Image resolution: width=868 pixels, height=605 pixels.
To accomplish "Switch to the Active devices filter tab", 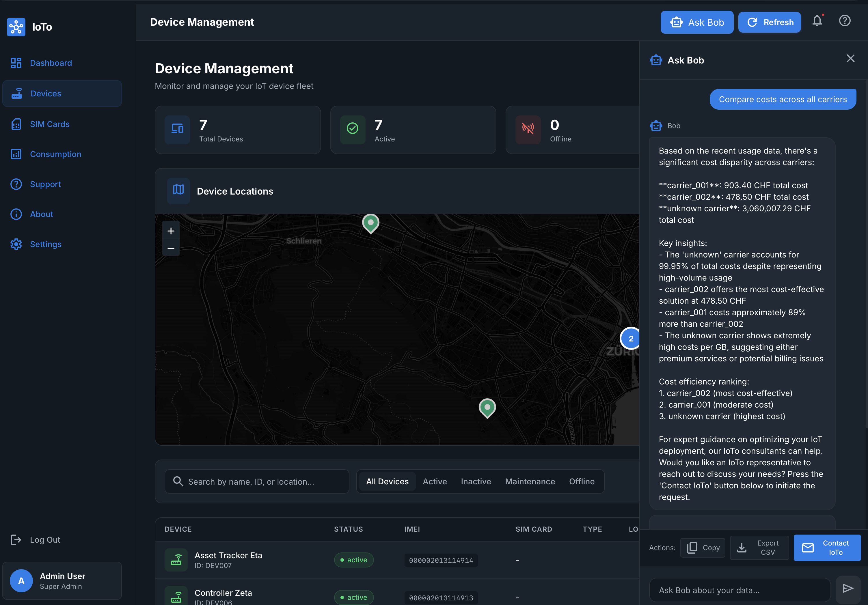I will click(435, 481).
